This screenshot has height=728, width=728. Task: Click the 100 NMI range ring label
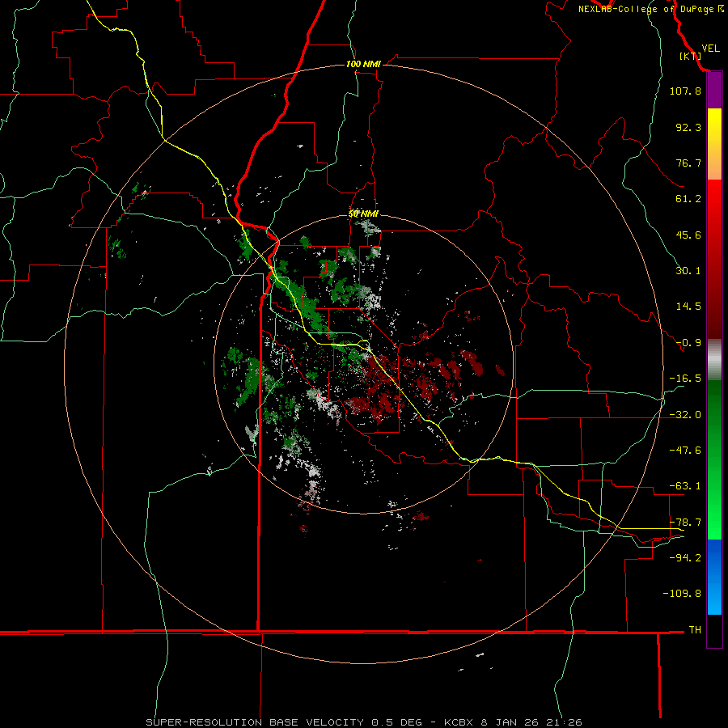coord(363,64)
